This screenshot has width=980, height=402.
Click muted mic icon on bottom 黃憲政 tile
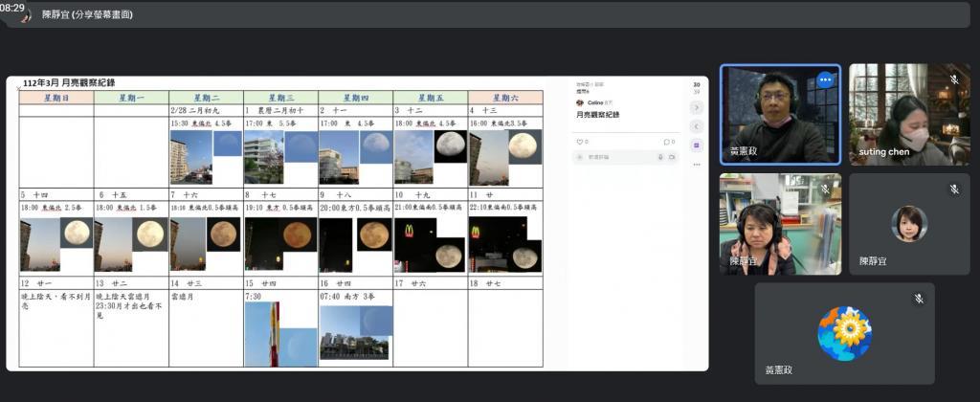pyautogui.click(x=919, y=299)
